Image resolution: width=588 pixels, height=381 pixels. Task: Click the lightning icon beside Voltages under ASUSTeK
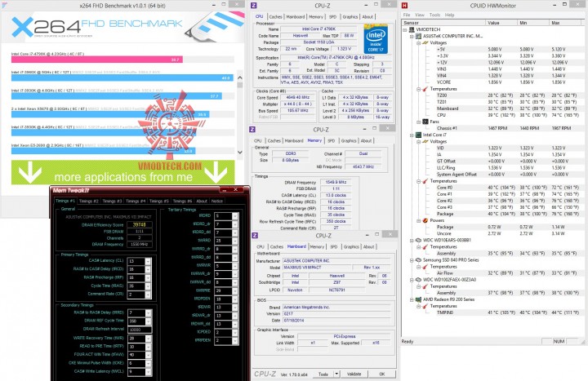point(425,42)
